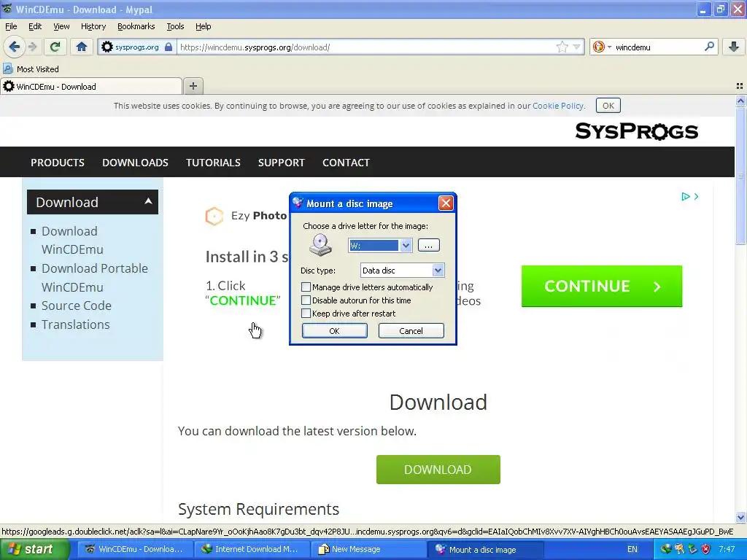The width and height of the screenshot is (747, 560).
Task: Click the padlock security icon in address bar
Action: 169,47
